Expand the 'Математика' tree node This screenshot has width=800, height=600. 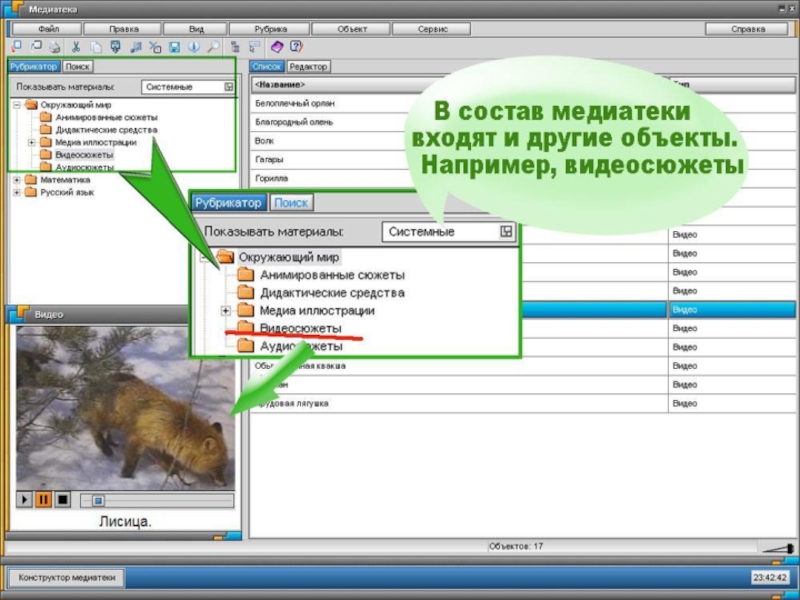pos(17,180)
